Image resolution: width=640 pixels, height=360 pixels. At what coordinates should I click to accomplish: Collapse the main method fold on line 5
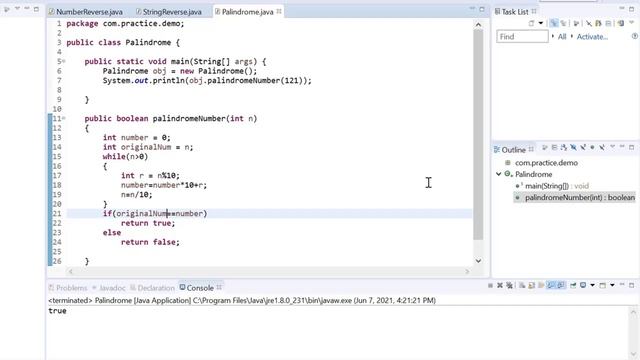point(64,61)
